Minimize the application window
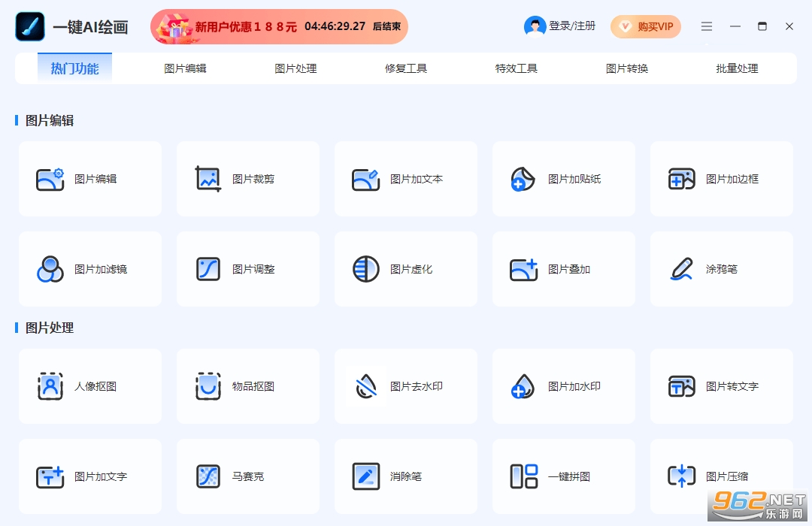812x526 pixels. coord(735,26)
